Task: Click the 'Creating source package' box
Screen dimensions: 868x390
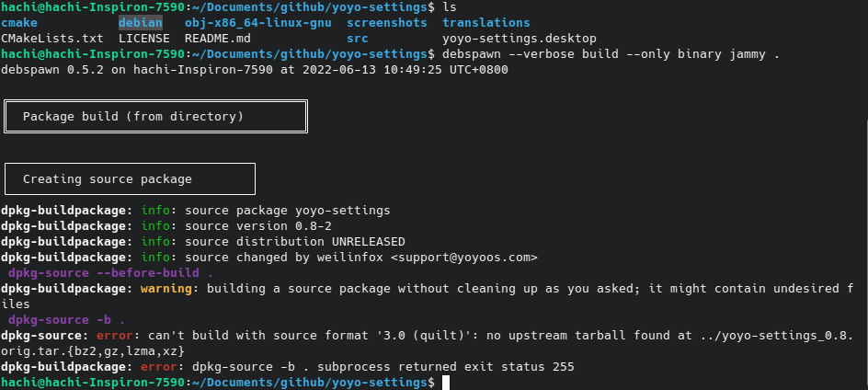Action: tap(130, 179)
